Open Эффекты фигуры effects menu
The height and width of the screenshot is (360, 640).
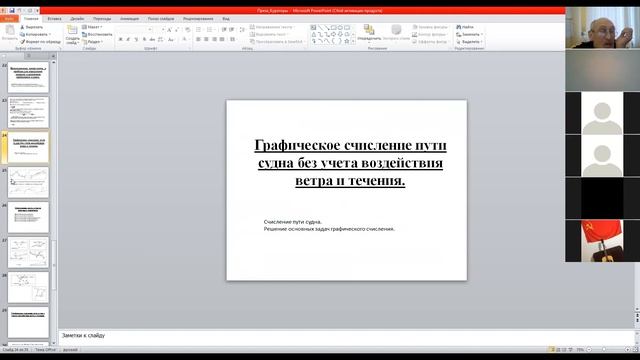[x=430, y=42]
